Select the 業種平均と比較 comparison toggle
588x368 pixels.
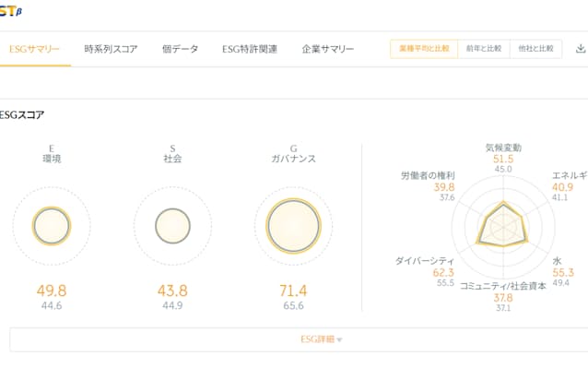pyautogui.click(x=424, y=49)
